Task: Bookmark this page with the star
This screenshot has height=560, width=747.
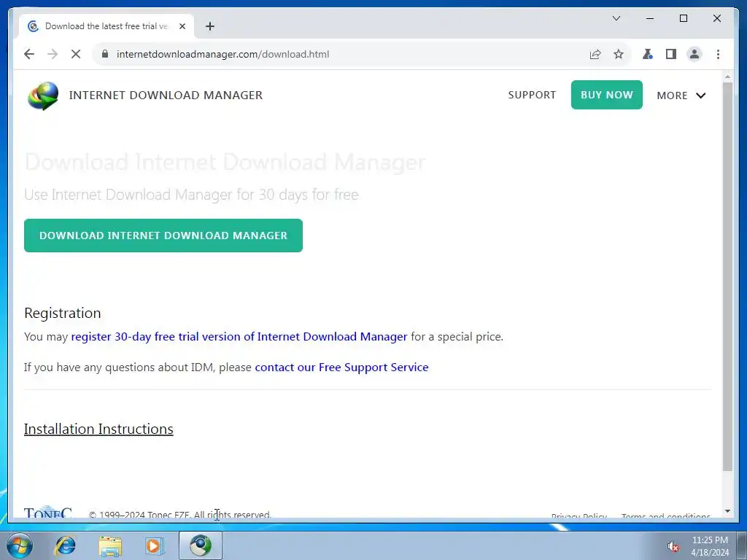Action: pyautogui.click(x=619, y=54)
